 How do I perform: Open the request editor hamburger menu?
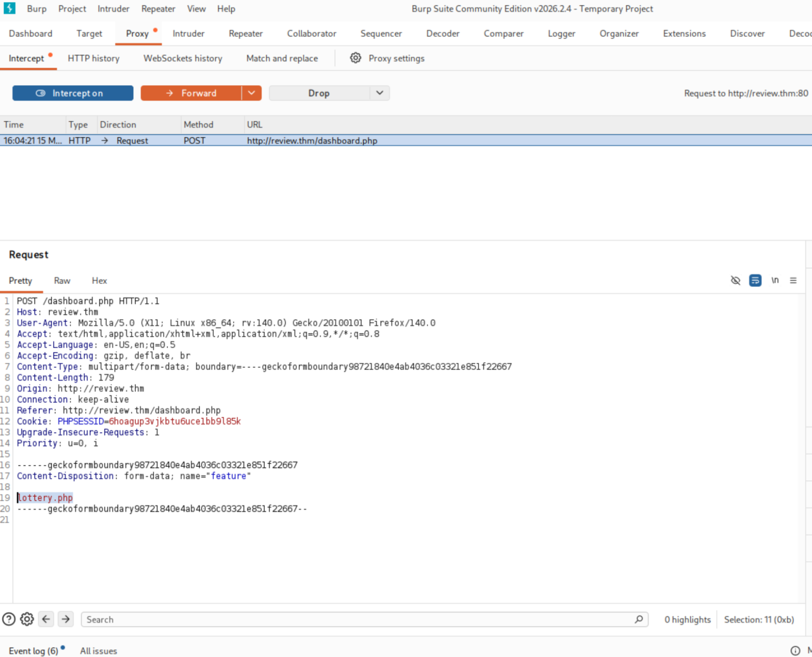tap(793, 280)
